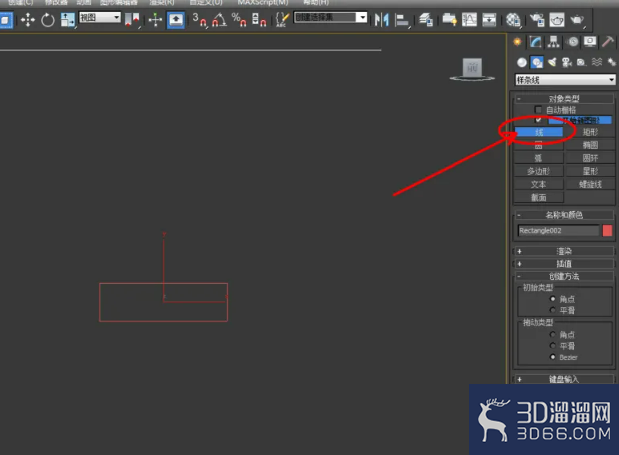Switch to the Motion panel tab
The width and height of the screenshot is (619, 455).
[572, 41]
